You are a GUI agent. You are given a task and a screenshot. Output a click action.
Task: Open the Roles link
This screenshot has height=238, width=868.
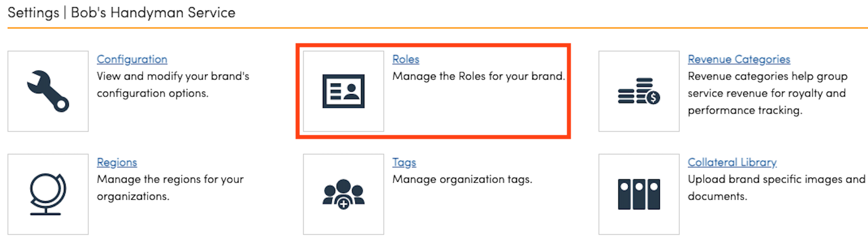point(406,59)
